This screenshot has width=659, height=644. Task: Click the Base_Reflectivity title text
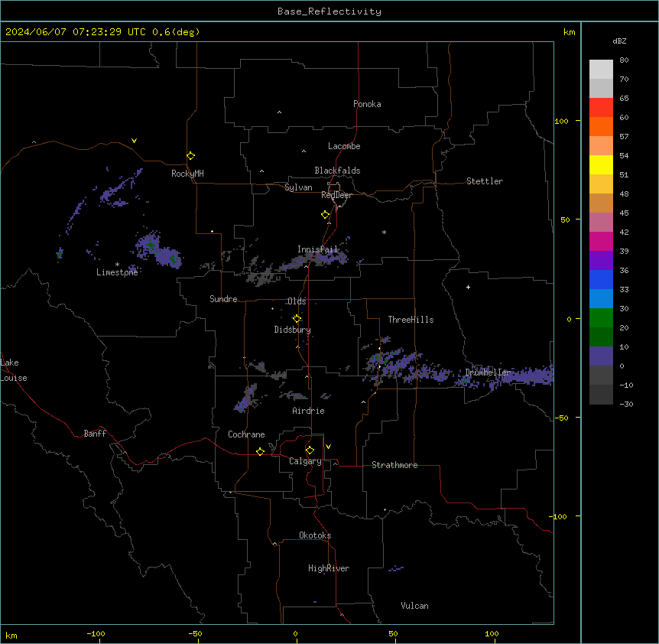tap(329, 11)
